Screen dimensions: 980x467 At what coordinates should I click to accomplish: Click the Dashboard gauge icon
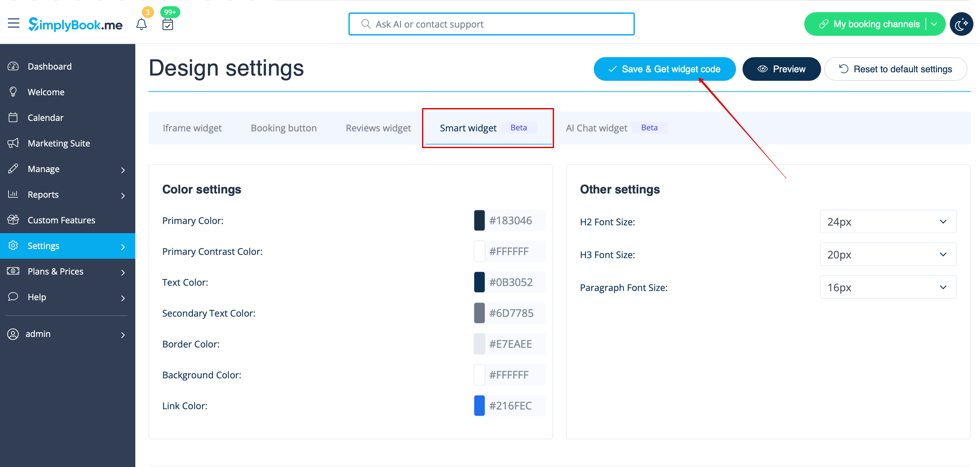(13, 67)
